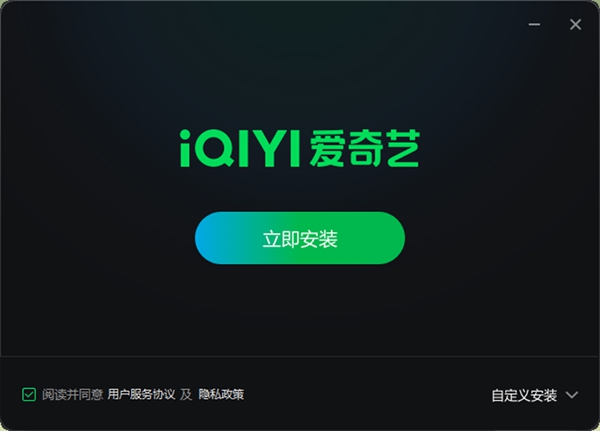Click the X icon at the top right
Viewport: 600px width, 431px height.
coord(575,24)
